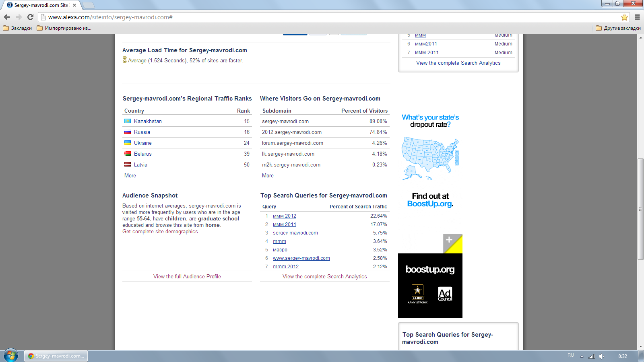The width and height of the screenshot is (644, 362).
Task: Expand the ad with the plus corner icon
Action: (453, 243)
